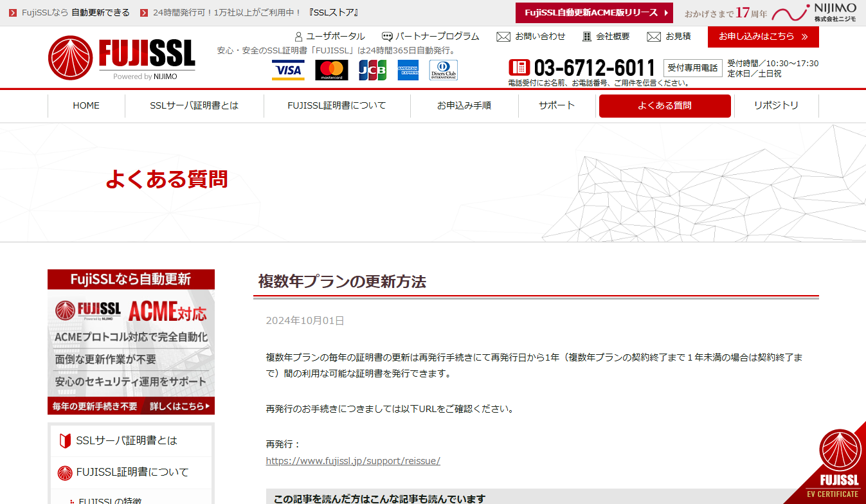This screenshot has width=866, height=504.
Task: Click the date 2024年10月01日
Action: pos(305,320)
